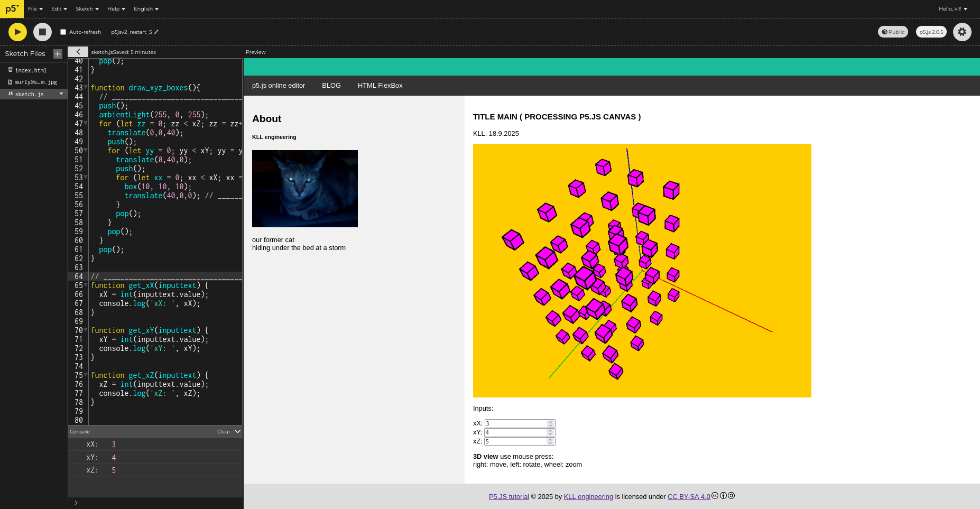Open the p5.js 2.0.5 version selector

coord(931,32)
